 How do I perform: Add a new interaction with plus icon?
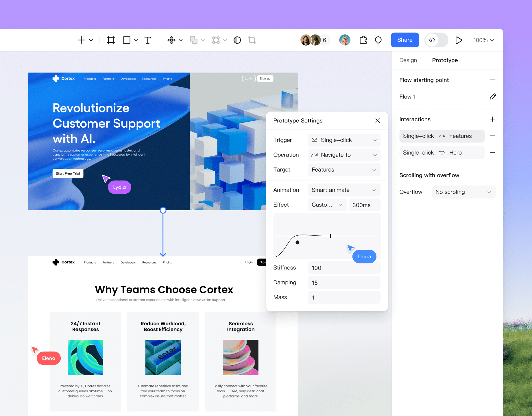tap(493, 119)
